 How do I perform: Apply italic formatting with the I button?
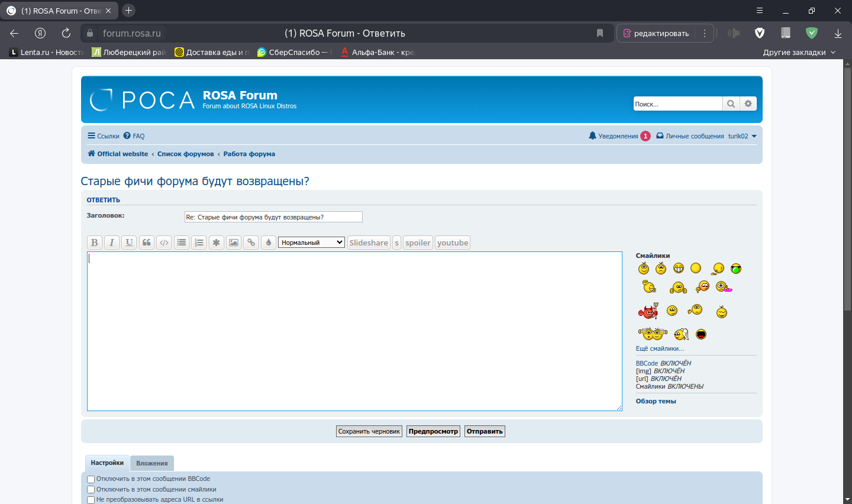pos(112,243)
